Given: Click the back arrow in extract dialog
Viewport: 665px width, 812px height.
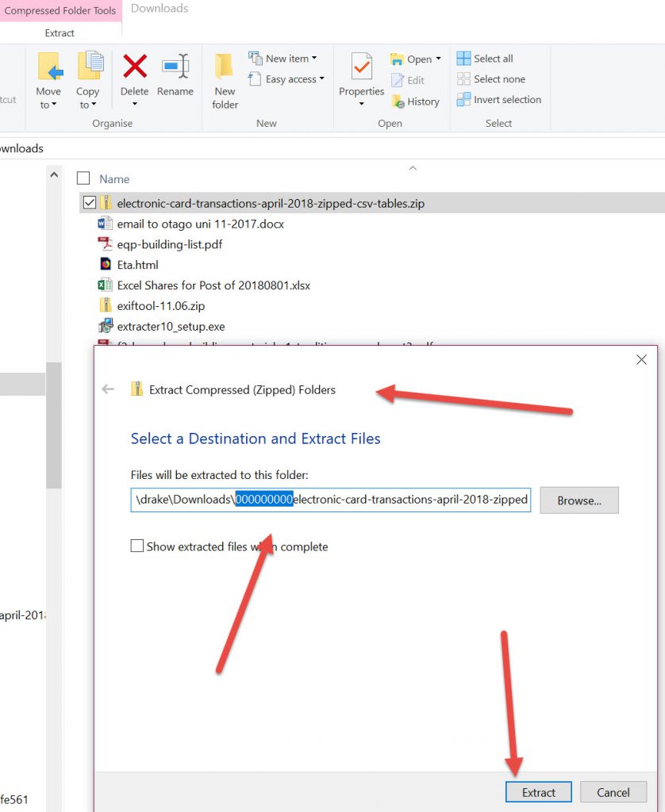Looking at the screenshot, I should pyautogui.click(x=109, y=389).
